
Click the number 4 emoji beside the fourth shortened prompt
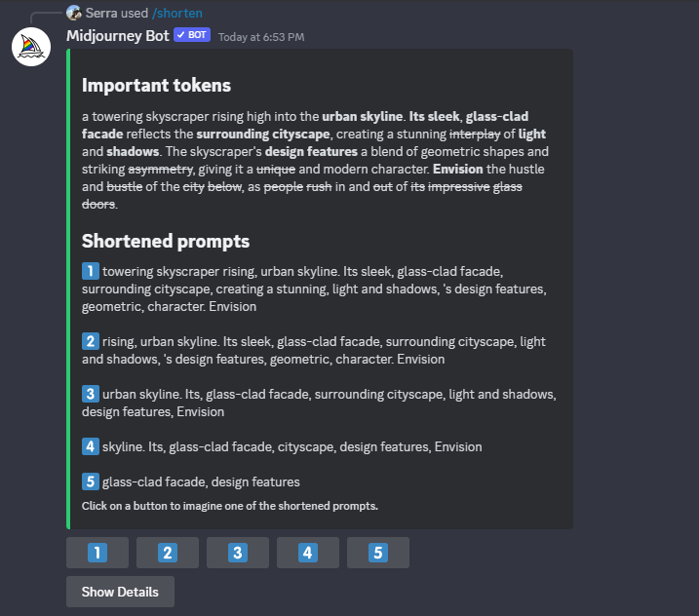[91, 446]
